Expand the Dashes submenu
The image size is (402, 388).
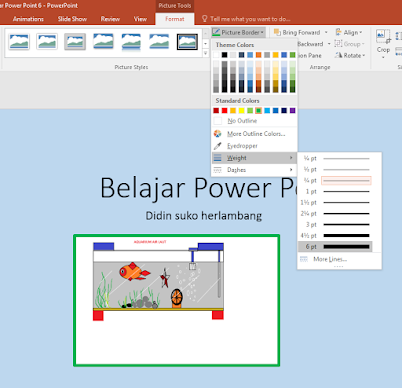point(254,170)
